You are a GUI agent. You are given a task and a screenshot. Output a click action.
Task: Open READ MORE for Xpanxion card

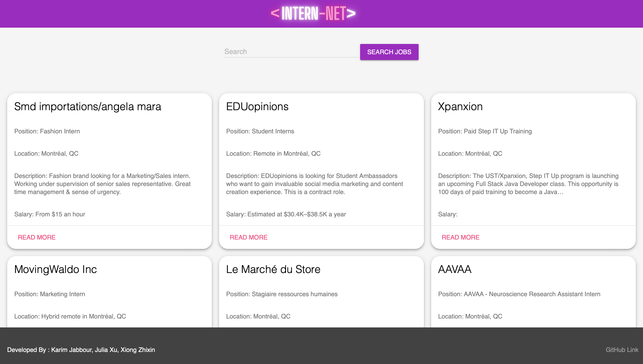coord(460,237)
